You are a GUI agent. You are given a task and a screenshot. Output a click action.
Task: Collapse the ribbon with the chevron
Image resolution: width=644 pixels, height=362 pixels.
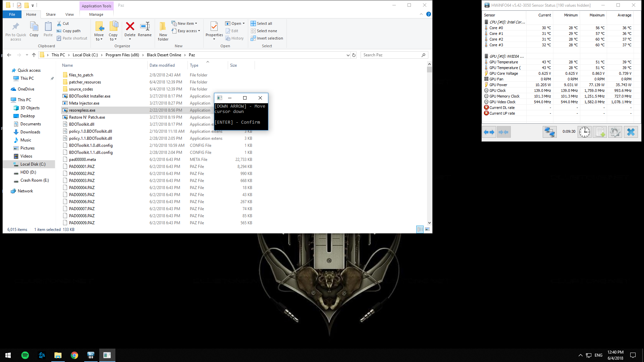point(421,14)
